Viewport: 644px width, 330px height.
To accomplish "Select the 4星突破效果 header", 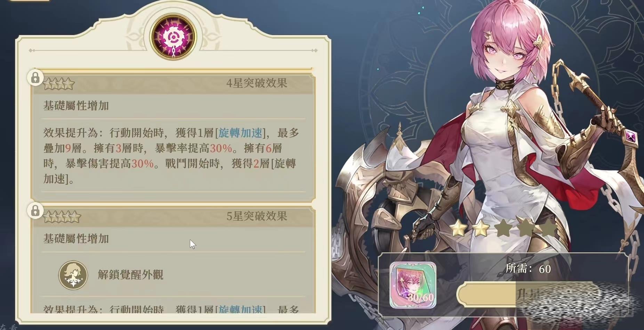I will pos(257,83).
